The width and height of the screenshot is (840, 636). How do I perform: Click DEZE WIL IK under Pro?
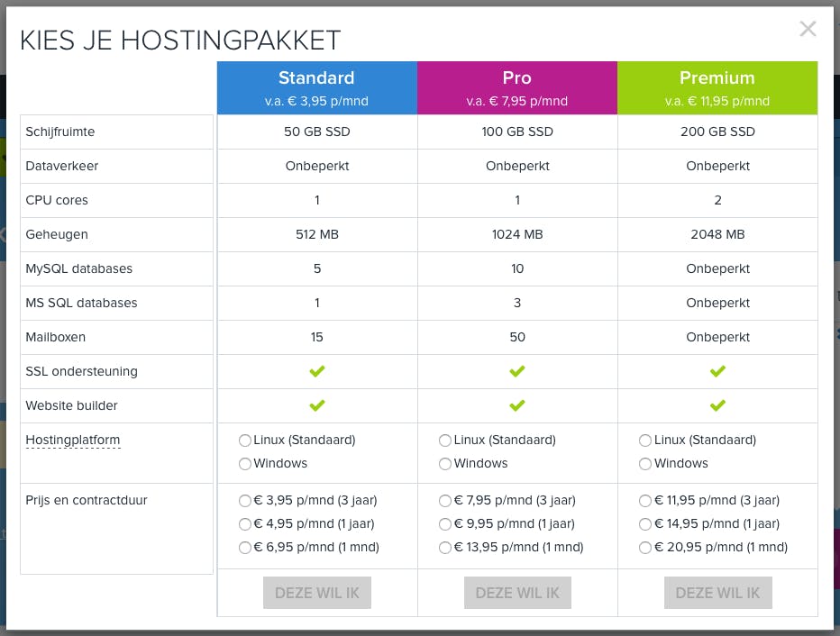coord(517,593)
